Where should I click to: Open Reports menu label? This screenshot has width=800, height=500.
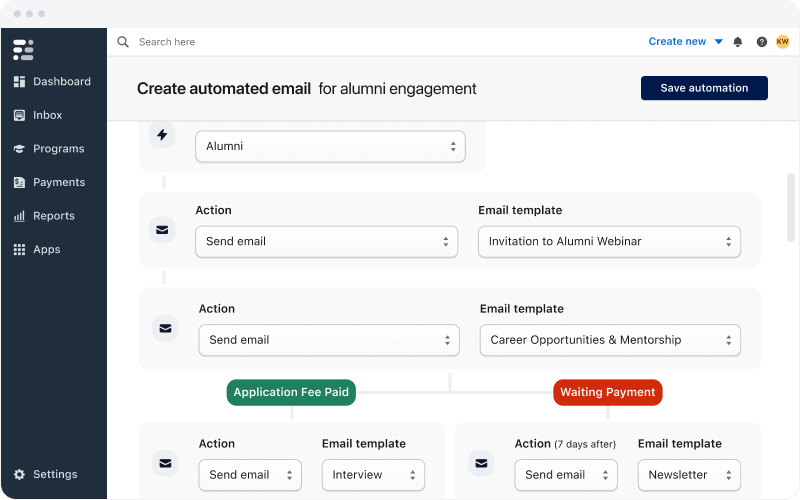(54, 216)
